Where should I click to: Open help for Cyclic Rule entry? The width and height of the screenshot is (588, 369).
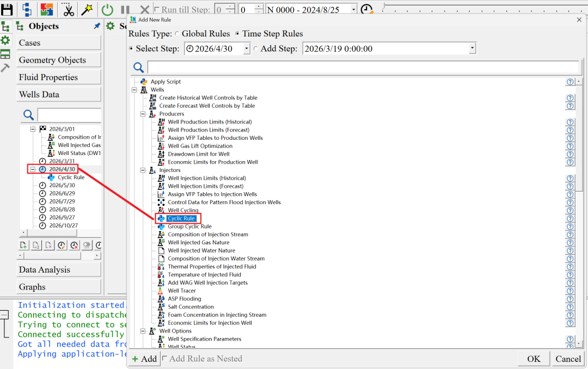[x=570, y=218]
